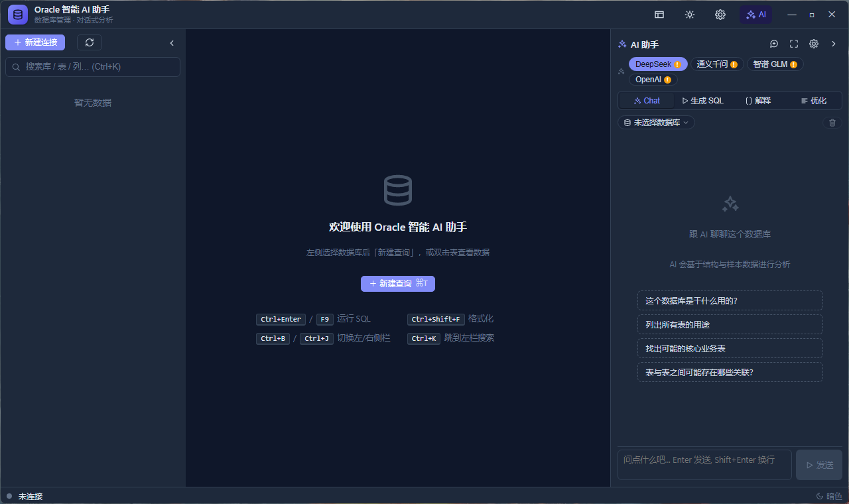
Task: Open the 未选择数据库 dropdown
Action: (x=656, y=123)
